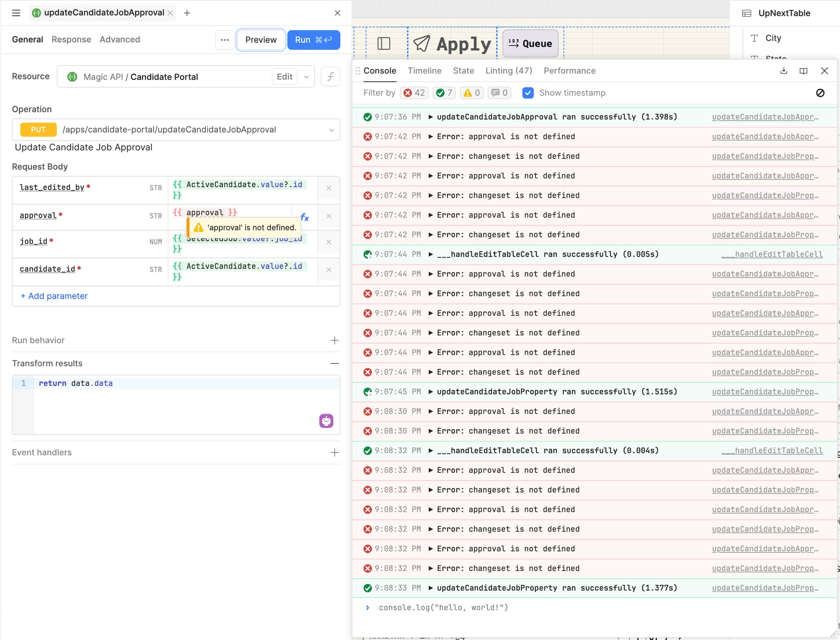Add a new query tab with plus icon

click(x=187, y=13)
